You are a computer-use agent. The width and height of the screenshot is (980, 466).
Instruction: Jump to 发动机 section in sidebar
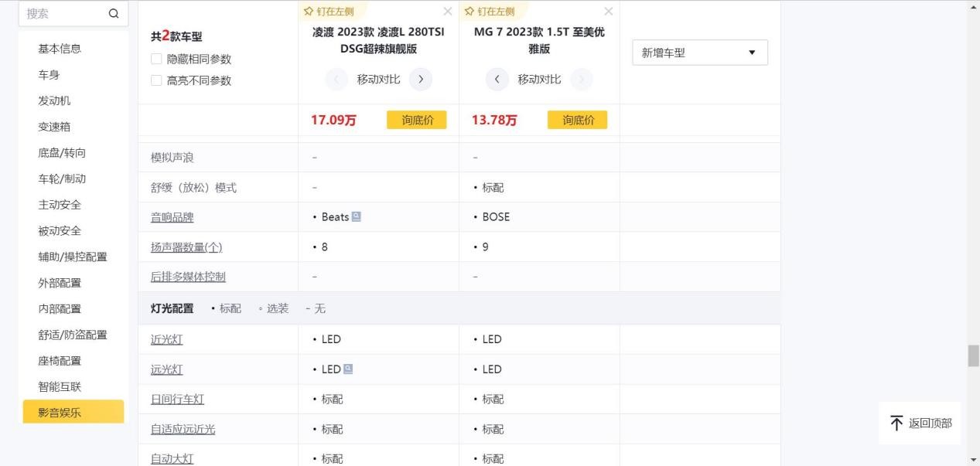click(54, 100)
